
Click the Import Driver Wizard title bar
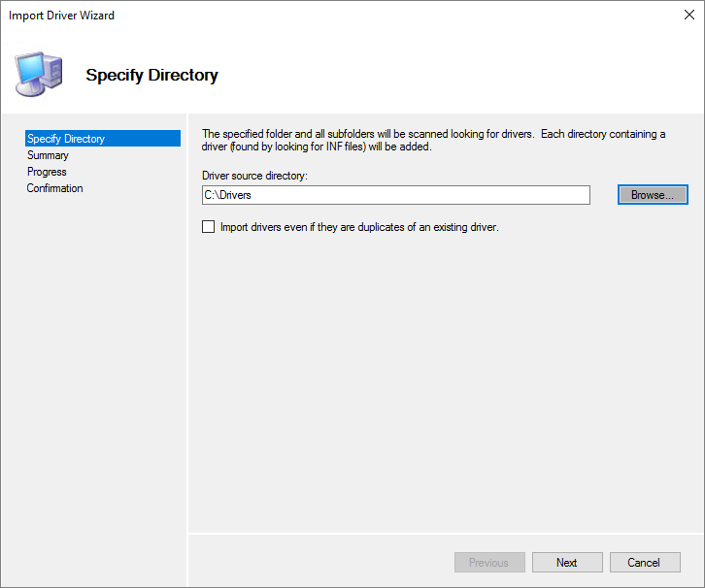pyautogui.click(x=291, y=16)
